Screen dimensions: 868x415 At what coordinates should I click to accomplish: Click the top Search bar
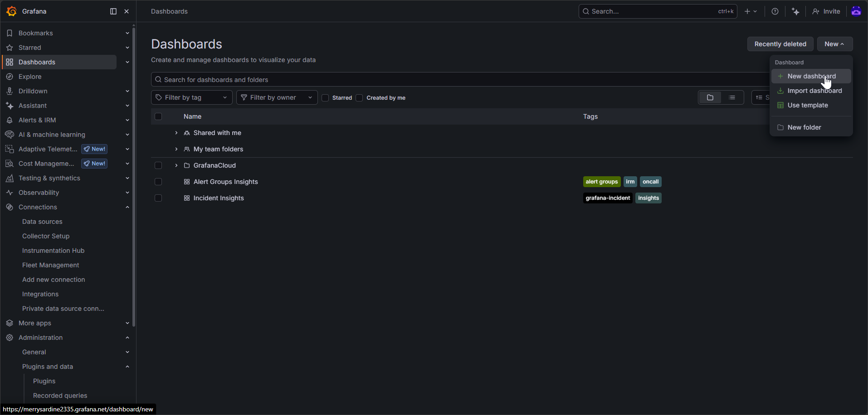(658, 11)
